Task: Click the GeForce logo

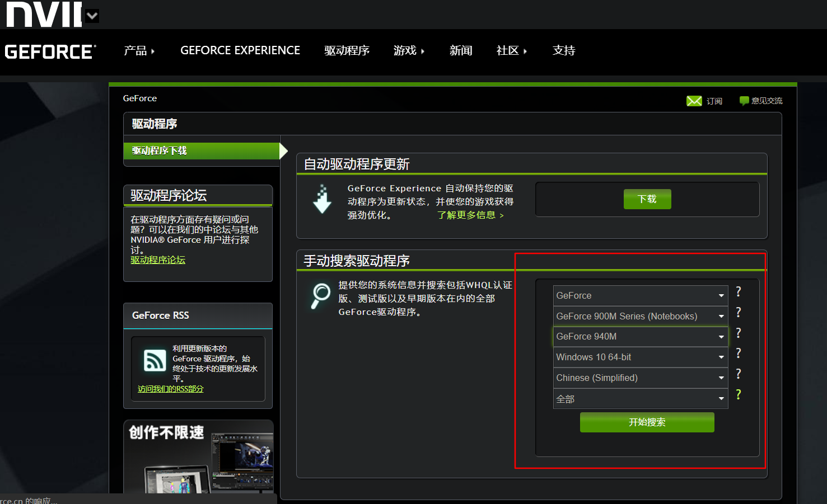Action: tap(50, 51)
